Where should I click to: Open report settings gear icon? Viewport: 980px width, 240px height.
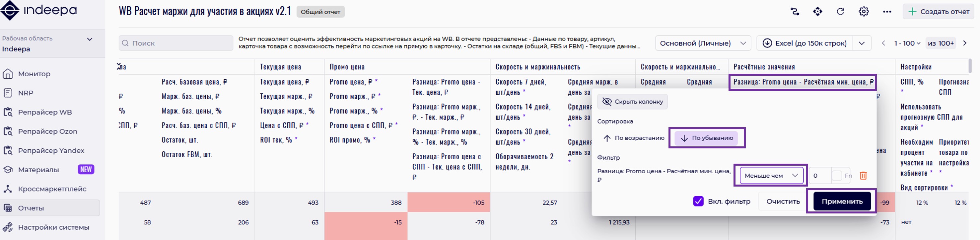click(864, 11)
